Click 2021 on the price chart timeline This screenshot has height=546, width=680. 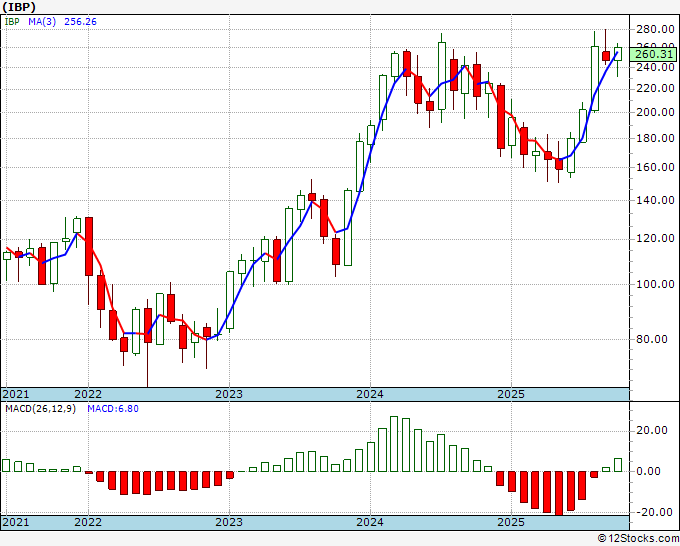16,394
